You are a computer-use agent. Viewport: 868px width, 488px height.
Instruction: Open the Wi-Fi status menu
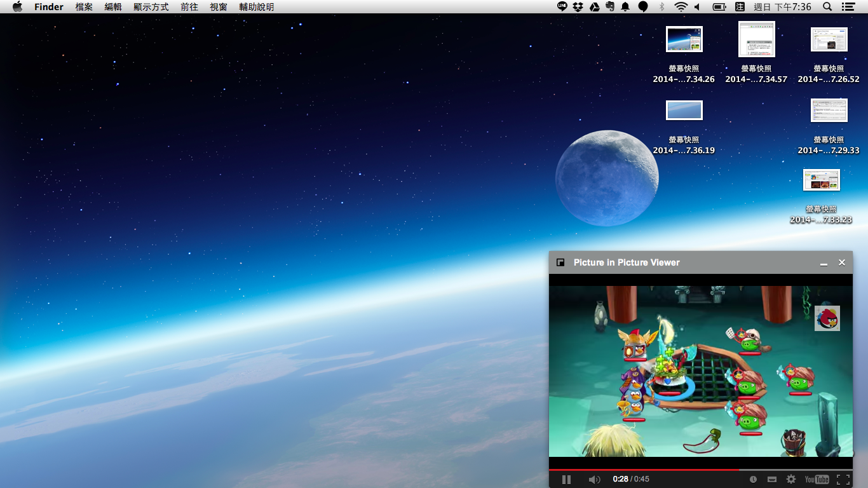pyautogui.click(x=681, y=6)
